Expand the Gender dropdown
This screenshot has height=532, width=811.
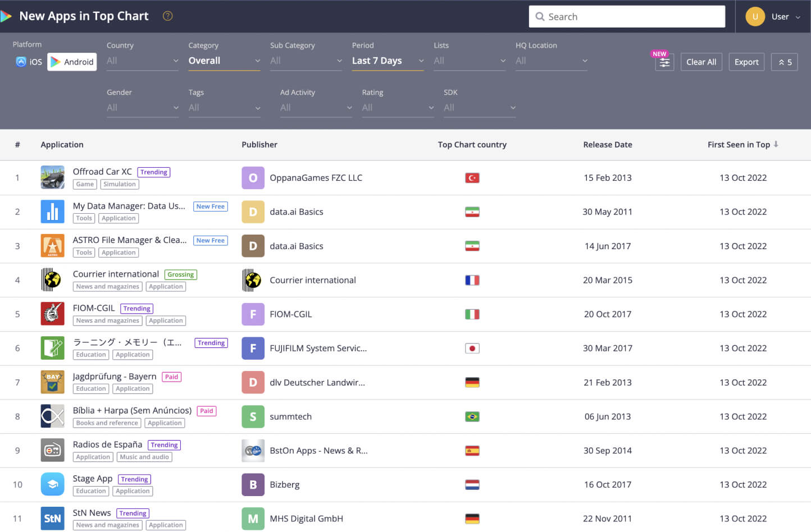[x=143, y=108]
